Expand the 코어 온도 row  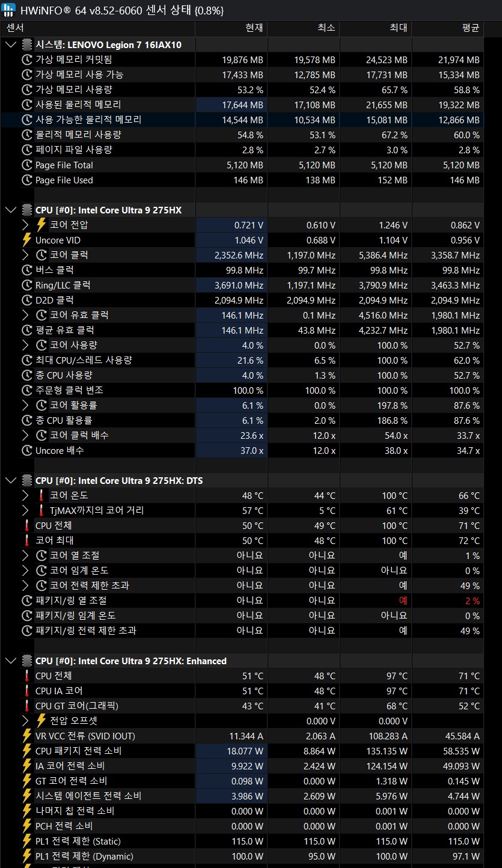click(x=25, y=495)
